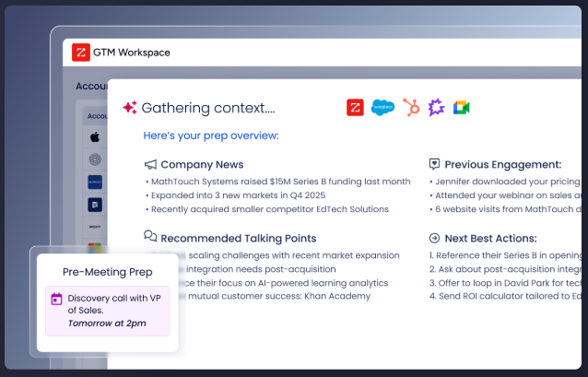Image resolution: width=588 pixels, height=377 pixels.
Task: Click scaling challenges with recent market expansion
Action: pyautogui.click(x=294, y=255)
